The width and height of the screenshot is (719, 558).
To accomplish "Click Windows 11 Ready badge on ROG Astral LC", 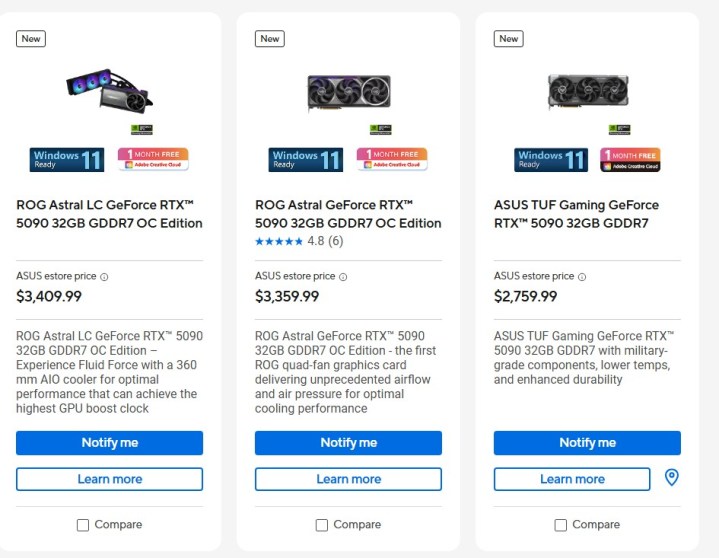I will [x=66, y=159].
